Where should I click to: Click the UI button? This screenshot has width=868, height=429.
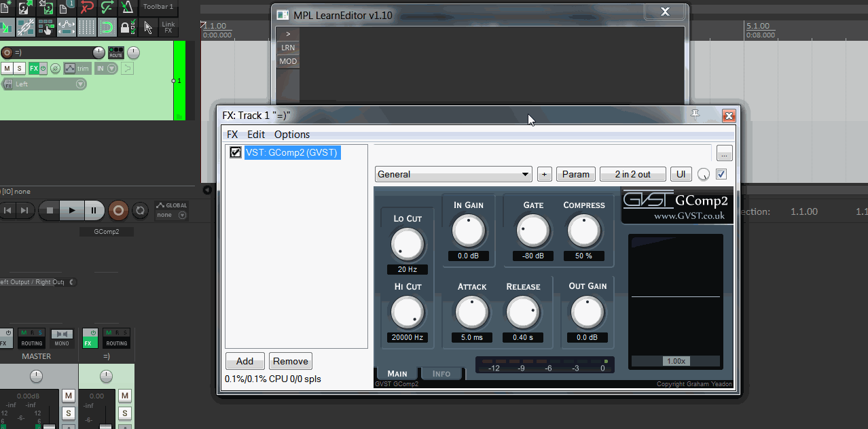(x=681, y=174)
